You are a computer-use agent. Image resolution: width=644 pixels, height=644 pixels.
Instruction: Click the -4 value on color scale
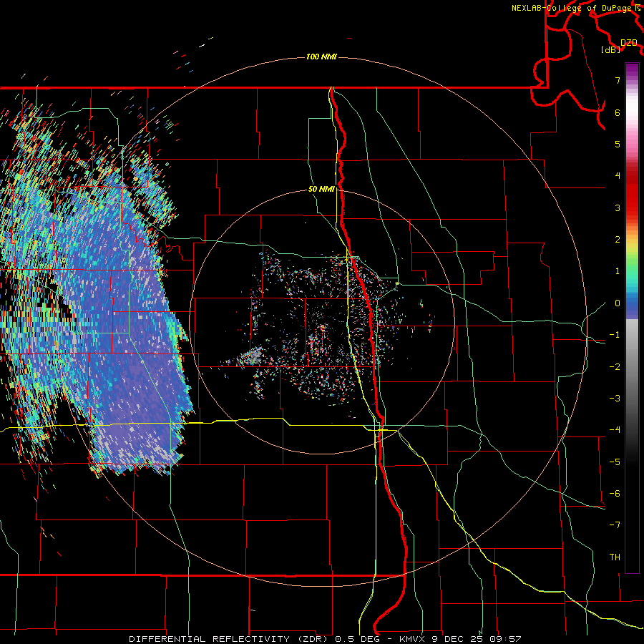(x=615, y=430)
